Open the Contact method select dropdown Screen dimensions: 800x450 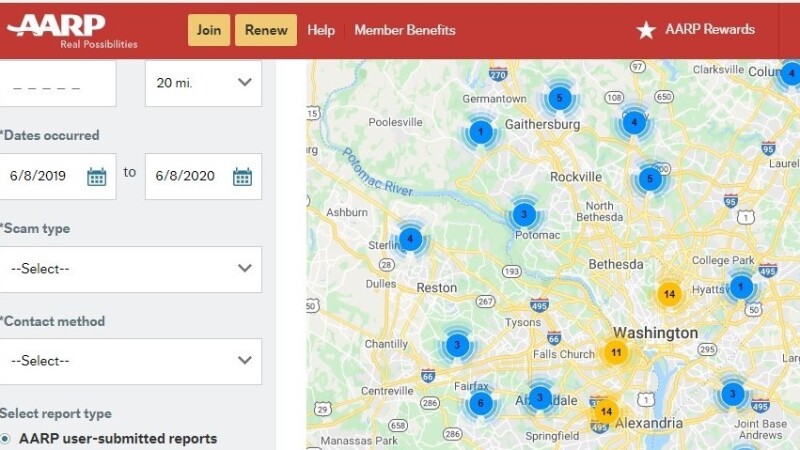pos(131,361)
